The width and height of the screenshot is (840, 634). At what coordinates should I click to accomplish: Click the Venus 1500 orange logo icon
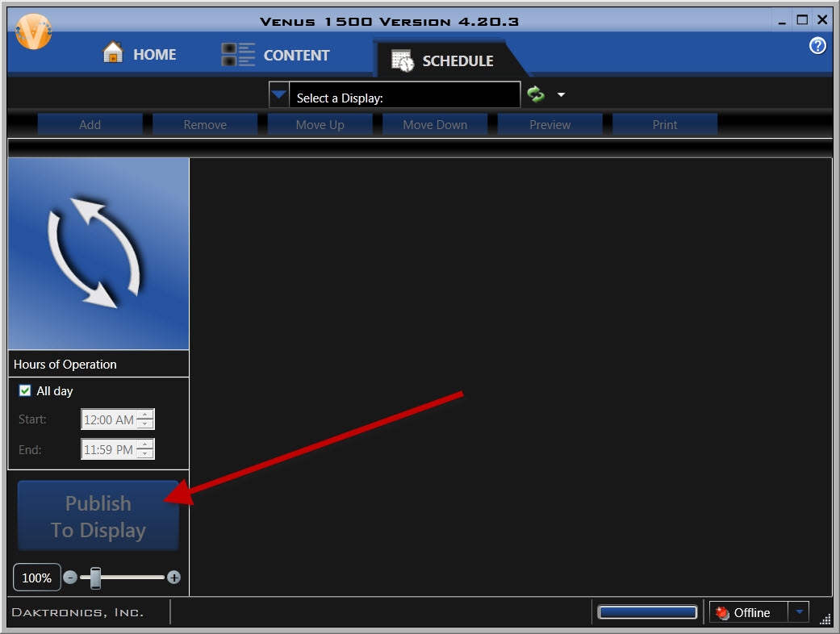tap(33, 31)
